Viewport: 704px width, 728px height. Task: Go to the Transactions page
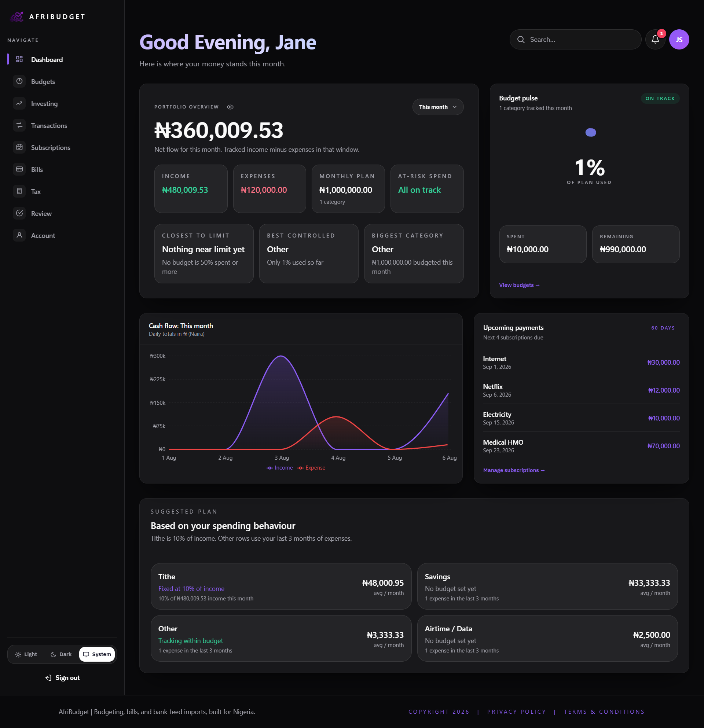point(49,125)
